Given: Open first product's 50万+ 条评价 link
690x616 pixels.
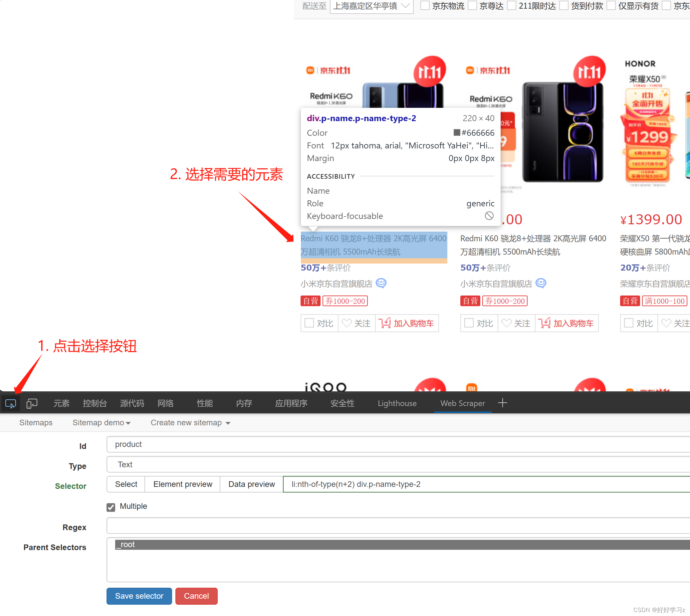Looking at the screenshot, I should point(326,267).
